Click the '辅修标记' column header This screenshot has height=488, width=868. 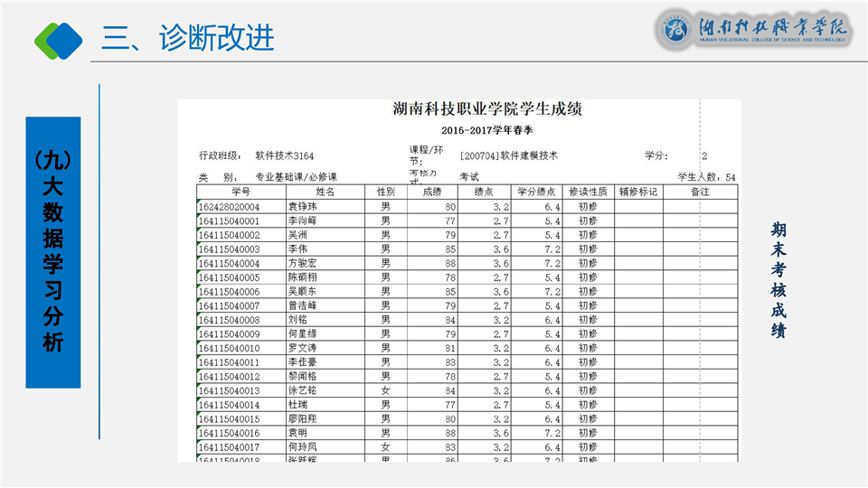(x=638, y=192)
